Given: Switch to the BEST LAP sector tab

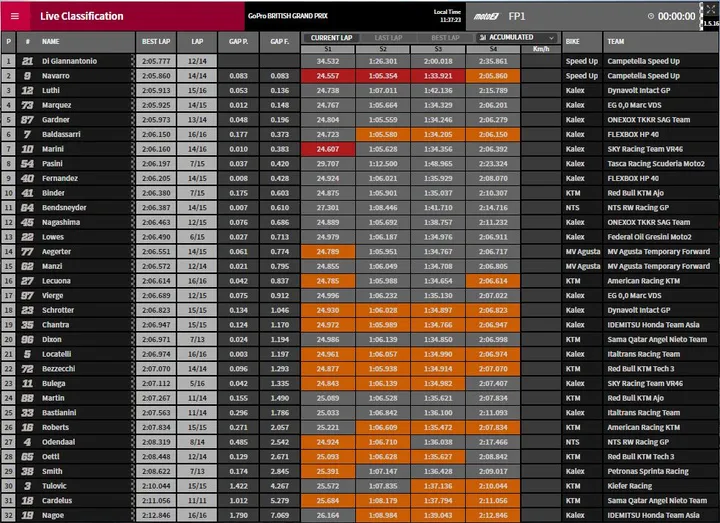Looking at the screenshot, I should click(x=445, y=38).
